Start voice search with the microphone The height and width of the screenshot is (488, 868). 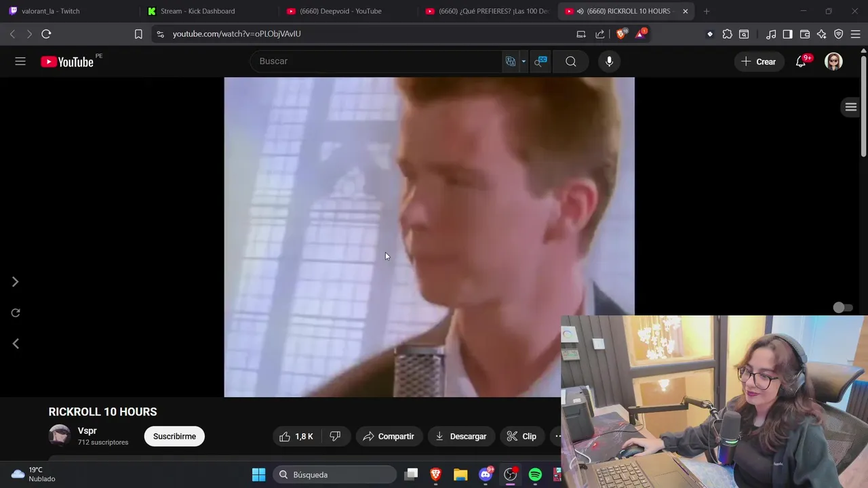[x=609, y=62]
